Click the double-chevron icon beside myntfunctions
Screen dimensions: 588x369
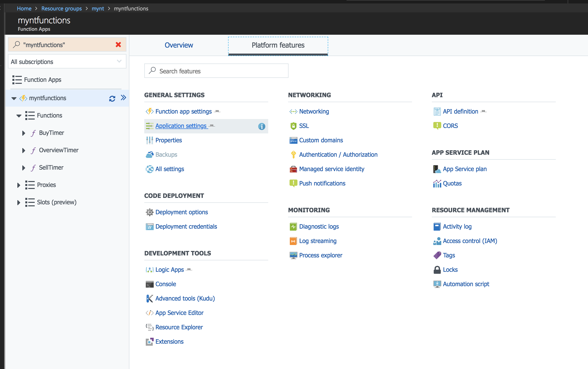(x=123, y=98)
